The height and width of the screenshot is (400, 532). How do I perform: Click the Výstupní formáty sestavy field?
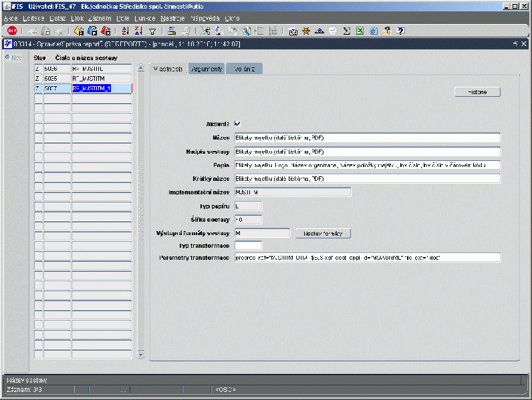tap(262, 233)
